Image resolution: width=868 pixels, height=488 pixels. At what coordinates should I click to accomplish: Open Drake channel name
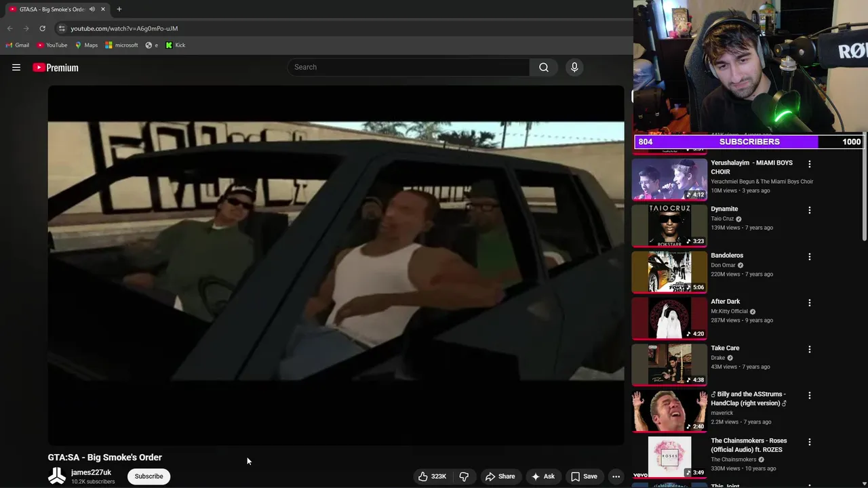click(718, 358)
